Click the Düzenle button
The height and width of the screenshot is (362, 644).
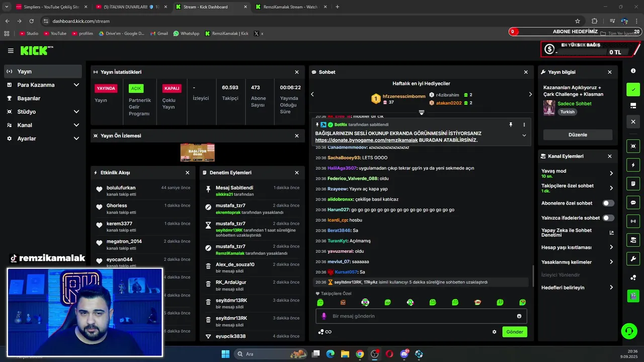click(578, 135)
